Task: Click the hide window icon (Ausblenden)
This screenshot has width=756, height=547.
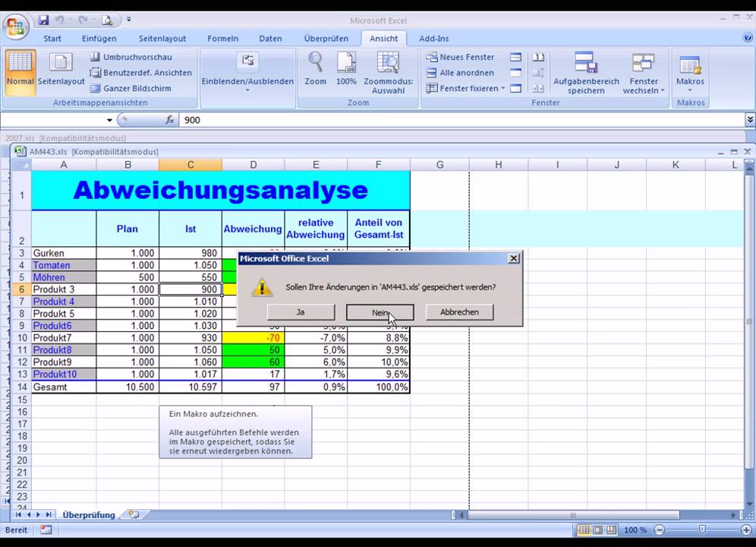Action: [515, 73]
